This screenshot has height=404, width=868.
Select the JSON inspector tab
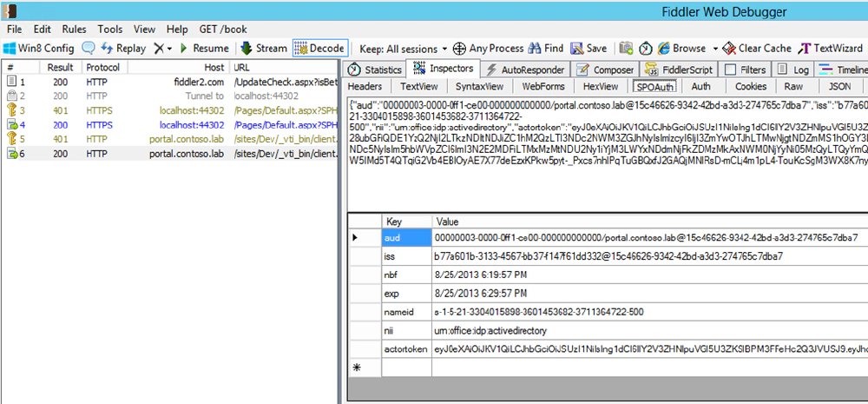coord(839,87)
